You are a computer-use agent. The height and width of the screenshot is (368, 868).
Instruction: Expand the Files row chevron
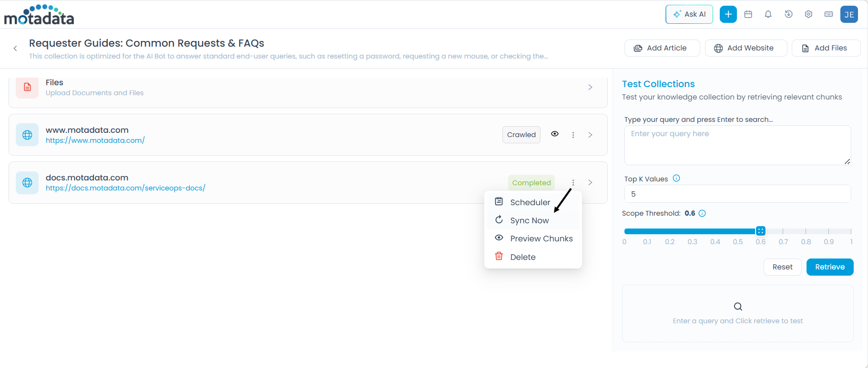pyautogui.click(x=590, y=87)
